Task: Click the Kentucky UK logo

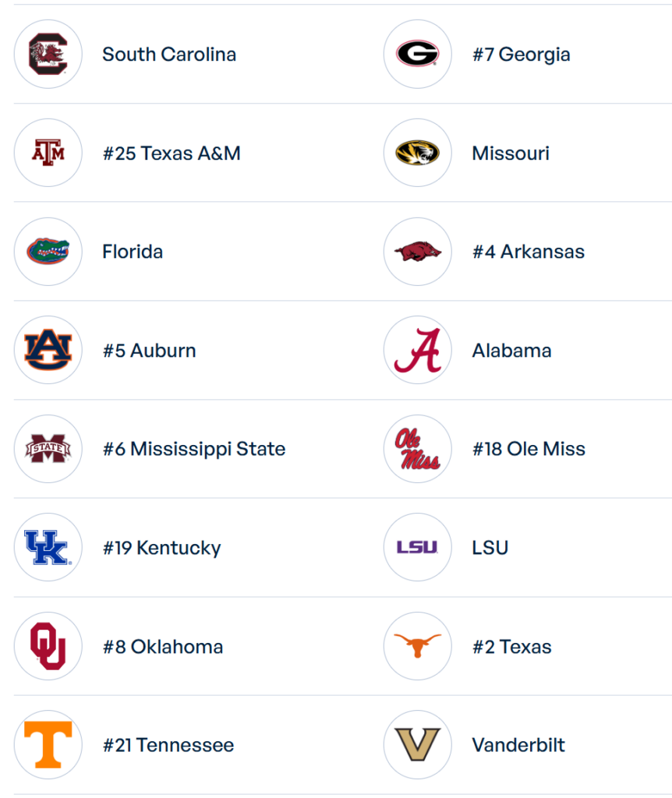Action: (48, 547)
